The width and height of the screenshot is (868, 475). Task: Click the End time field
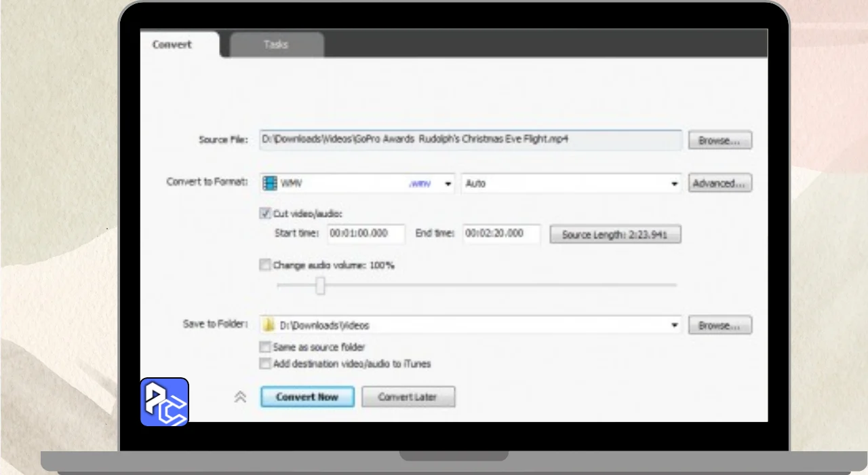coord(502,233)
